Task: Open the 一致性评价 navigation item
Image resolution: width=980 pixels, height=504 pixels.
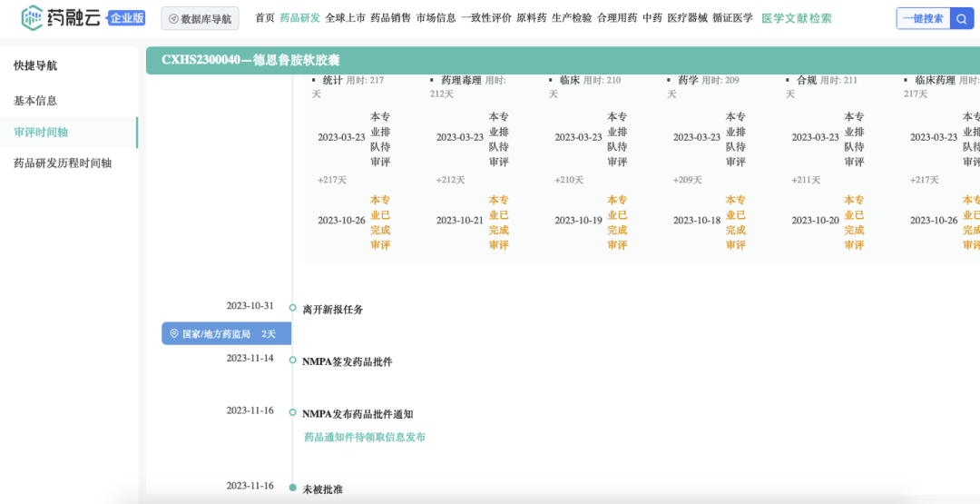Action: [486, 18]
